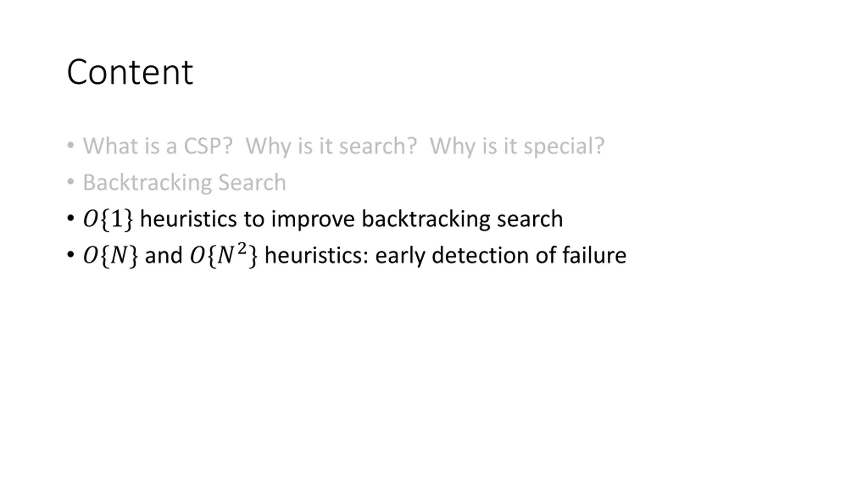Select the word "improve" in third bullet
Image resolution: width=868 pixels, height=488 pixels.
[x=313, y=220]
